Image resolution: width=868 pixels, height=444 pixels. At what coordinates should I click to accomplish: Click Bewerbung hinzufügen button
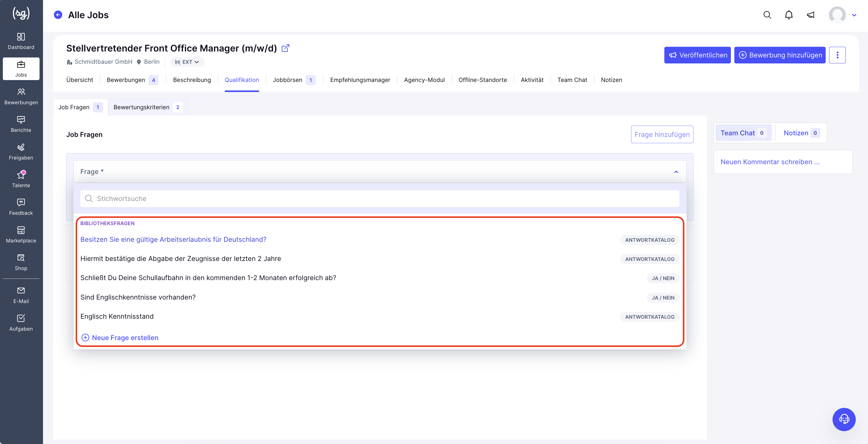(x=780, y=55)
